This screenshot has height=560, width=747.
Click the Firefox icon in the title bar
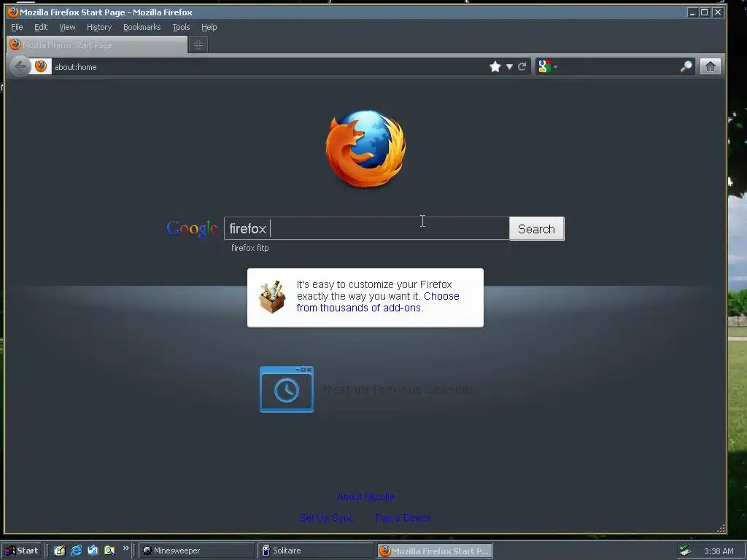click(x=13, y=12)
